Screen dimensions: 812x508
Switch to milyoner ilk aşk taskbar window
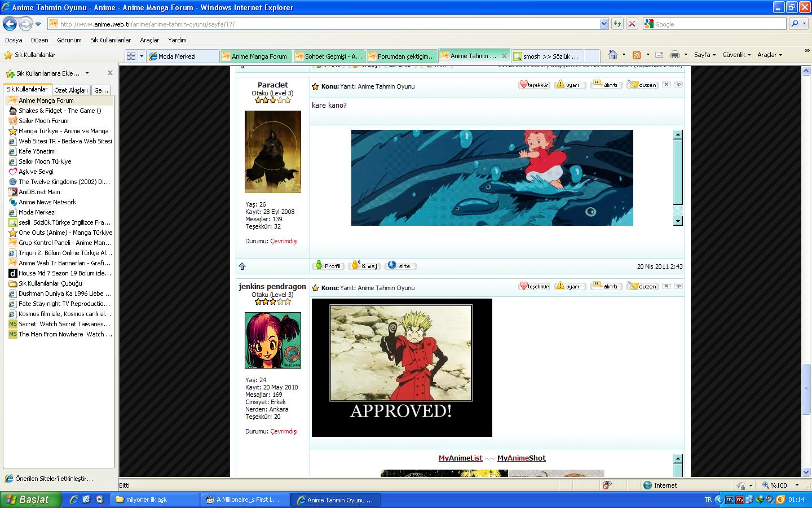point(156,500)
